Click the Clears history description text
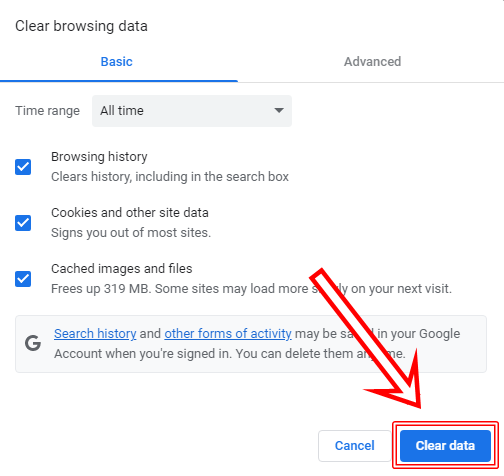This screenshot has height=476, width=504. pyautogui.click(x=170, y=177)
